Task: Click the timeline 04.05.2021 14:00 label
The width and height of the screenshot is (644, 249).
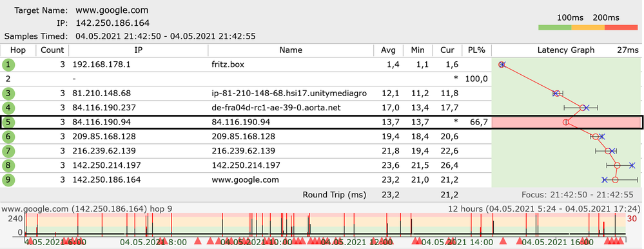Action: (457, 242)
